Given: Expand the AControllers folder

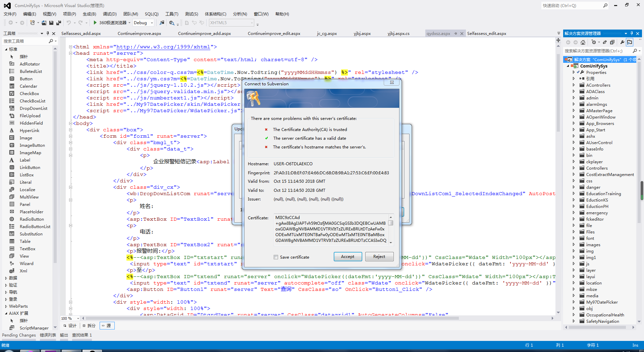Looking at the screenshot, I should click(x=574, y=85).
